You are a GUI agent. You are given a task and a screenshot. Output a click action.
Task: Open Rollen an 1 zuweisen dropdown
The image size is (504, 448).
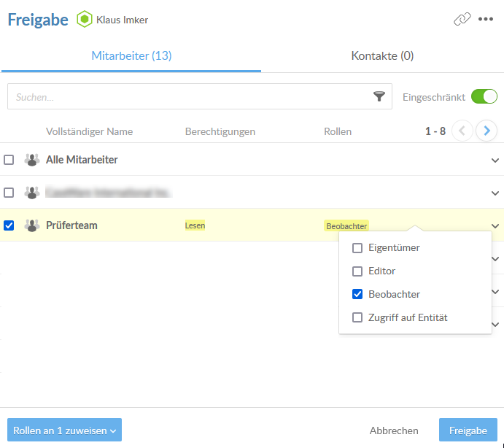click(x=64, y=430)
